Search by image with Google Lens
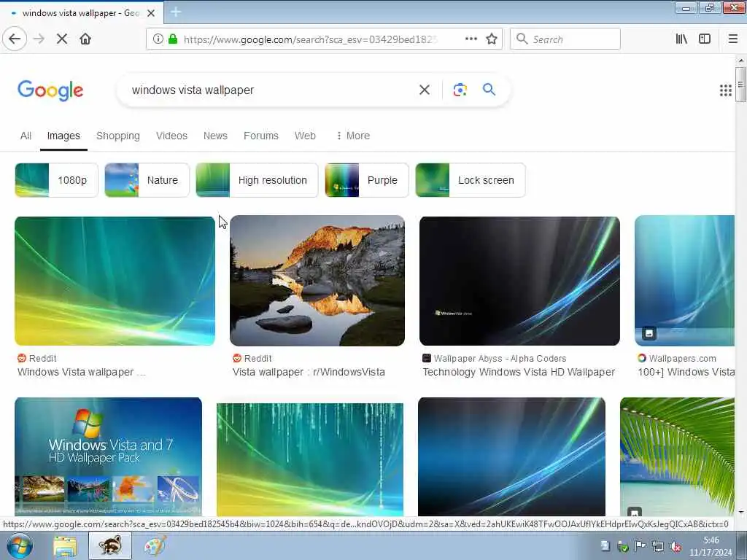 [x=460, y=90]
